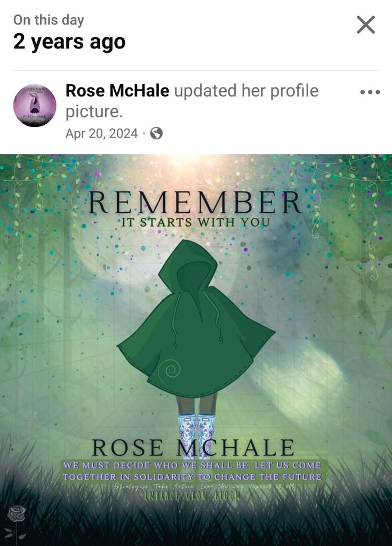The width and height of the screenshot is (392, 546).
Task: Click the "updated her profile picture" text
Action: [192, 101]
